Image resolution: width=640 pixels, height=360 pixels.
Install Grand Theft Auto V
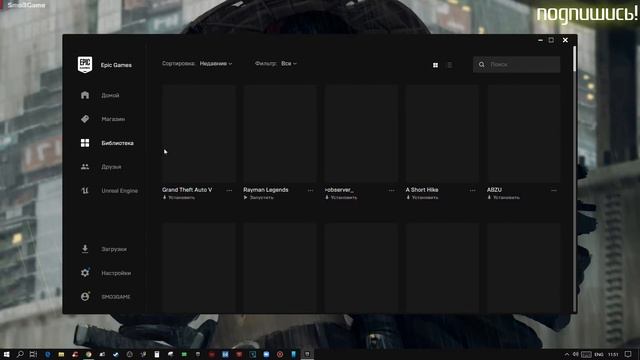[179, 198]
